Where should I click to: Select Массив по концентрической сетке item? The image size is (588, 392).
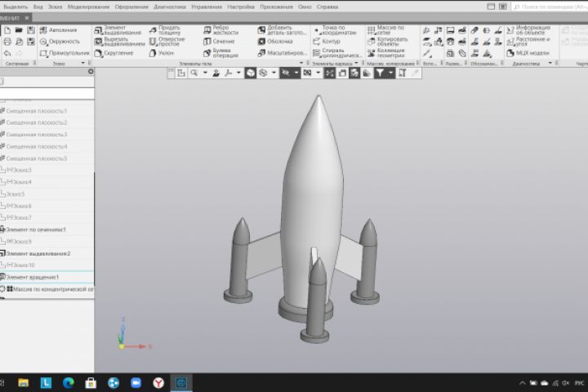click(x=47, y=289)
